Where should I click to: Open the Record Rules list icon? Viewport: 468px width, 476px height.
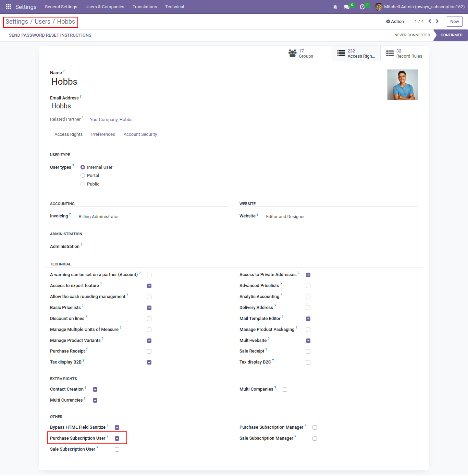coord(390,53)
